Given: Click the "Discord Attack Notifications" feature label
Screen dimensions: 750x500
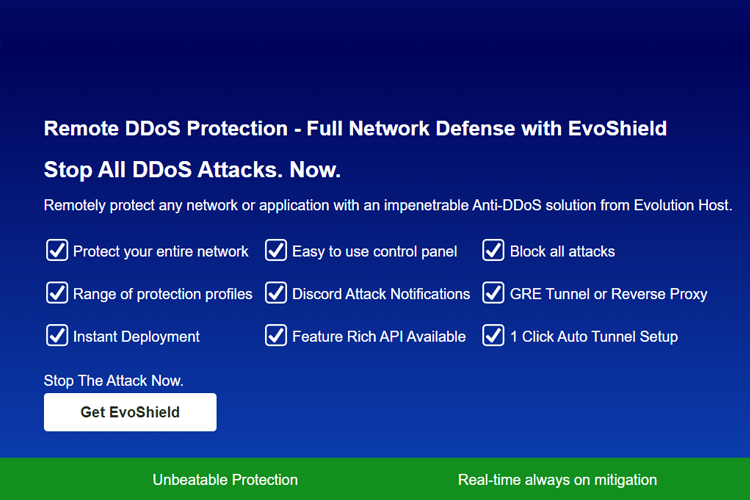Looking at the screenshot, I should tap(381, 294).
